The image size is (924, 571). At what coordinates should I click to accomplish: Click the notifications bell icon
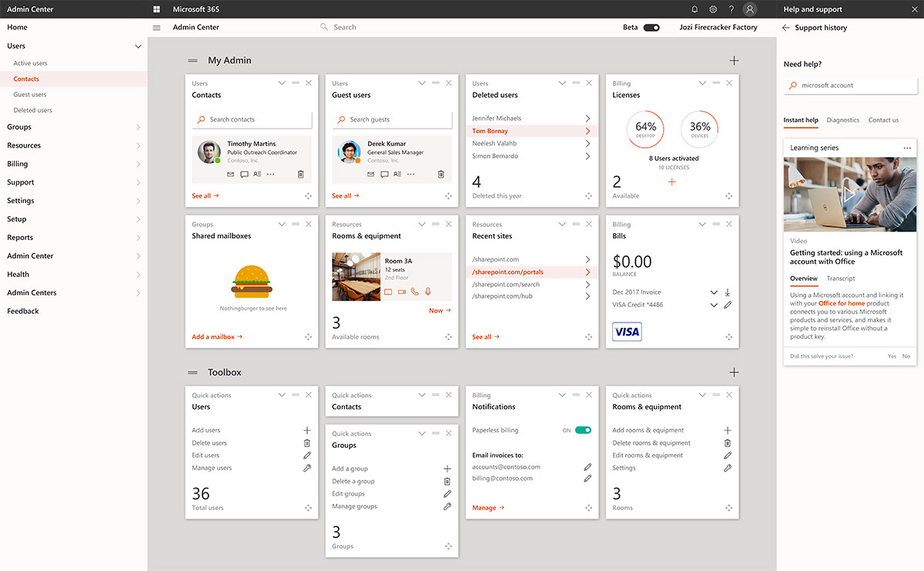click(x=695, y=9)
